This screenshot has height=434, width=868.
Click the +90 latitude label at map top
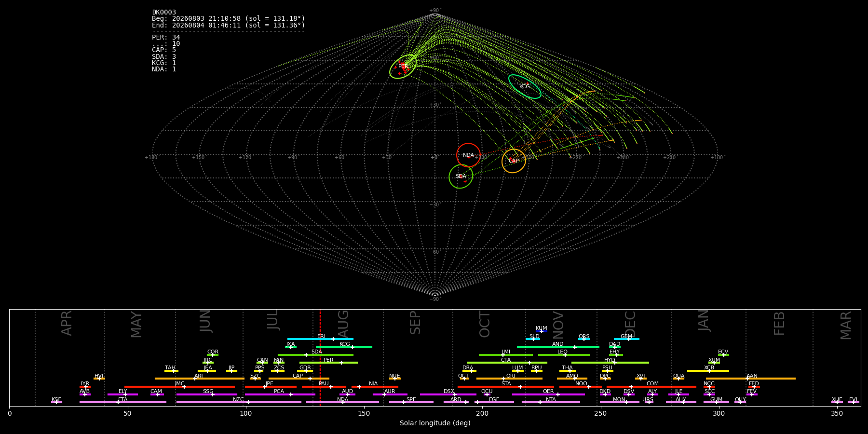click(x=435, y=11)
